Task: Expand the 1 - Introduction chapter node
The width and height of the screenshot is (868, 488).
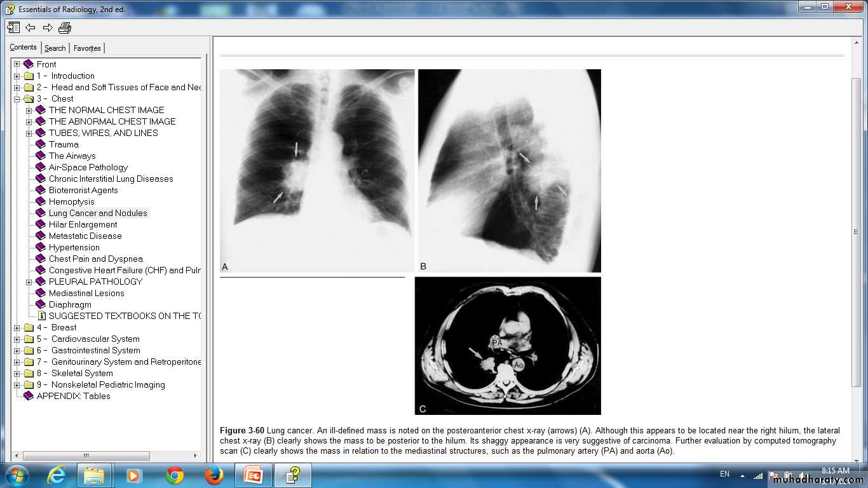Action: pos(17,76)
